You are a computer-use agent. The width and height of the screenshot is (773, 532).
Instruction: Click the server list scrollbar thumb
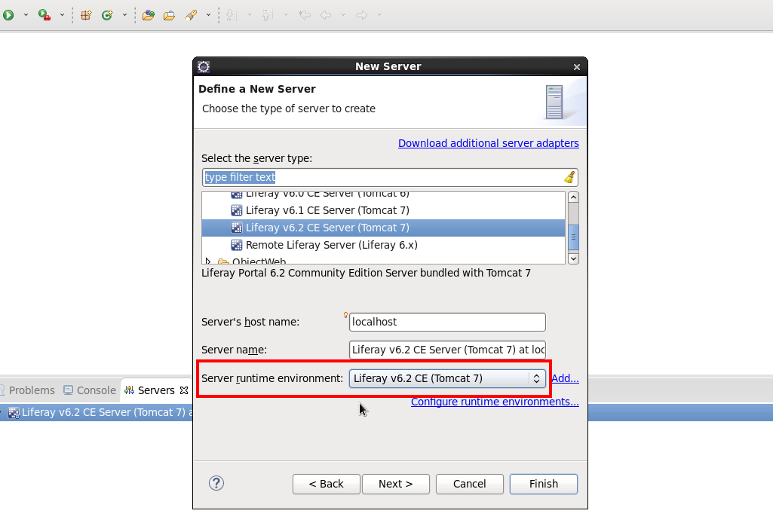point(573,237)
